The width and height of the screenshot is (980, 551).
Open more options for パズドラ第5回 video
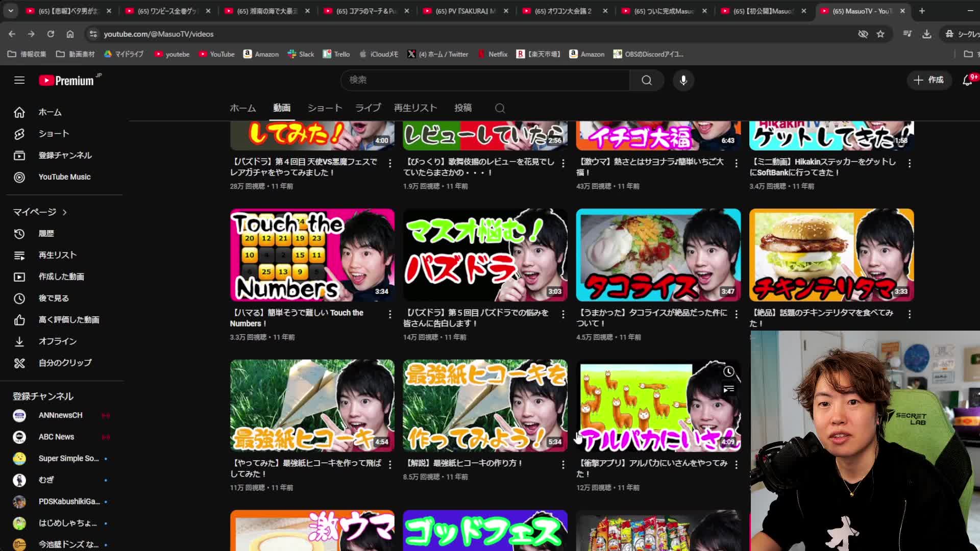[x=563, y=314]
